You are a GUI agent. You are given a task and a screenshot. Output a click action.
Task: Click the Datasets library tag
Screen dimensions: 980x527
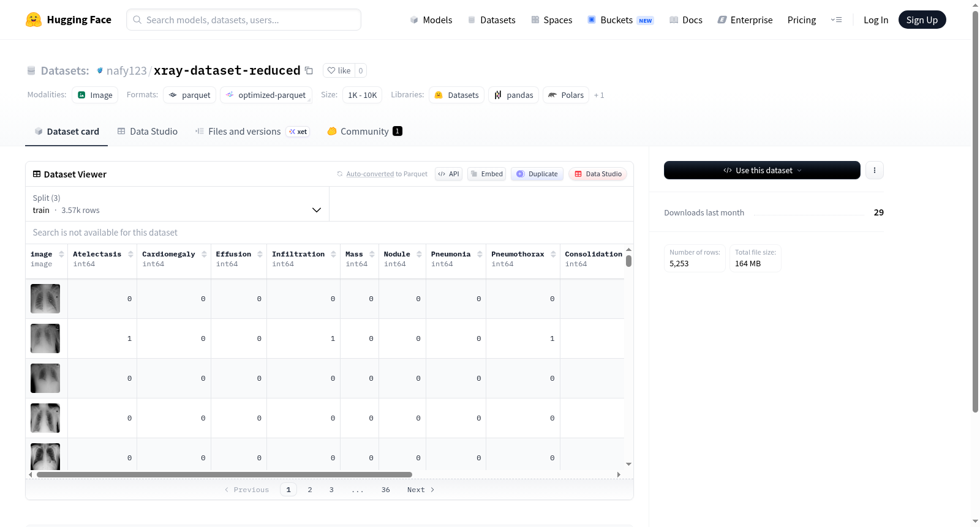click(x=456, y=95)
